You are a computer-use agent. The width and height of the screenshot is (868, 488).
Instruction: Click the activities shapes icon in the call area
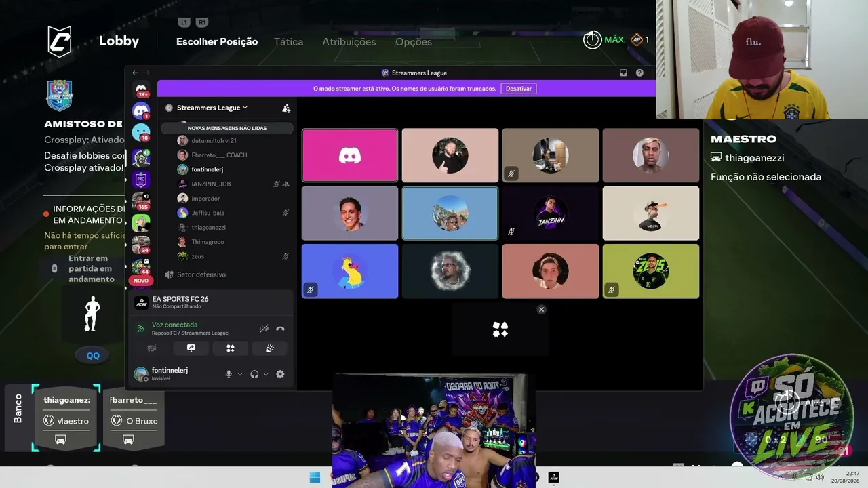(500, 329)
